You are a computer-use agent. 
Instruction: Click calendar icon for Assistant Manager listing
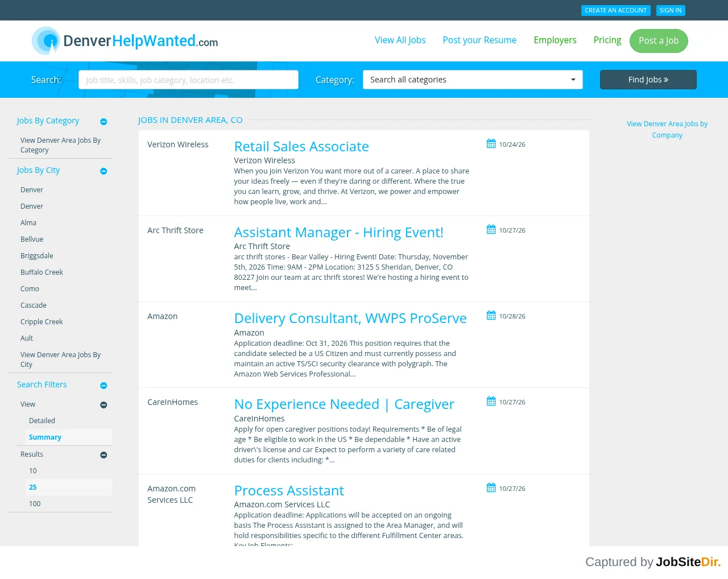pyautogui.click(x=491, y=230)
